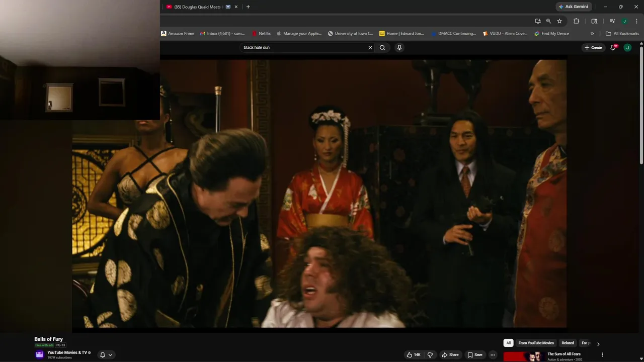Screen dimensions: 644x362
Task: Select the Related filter chip
Action: coord(568,343)
